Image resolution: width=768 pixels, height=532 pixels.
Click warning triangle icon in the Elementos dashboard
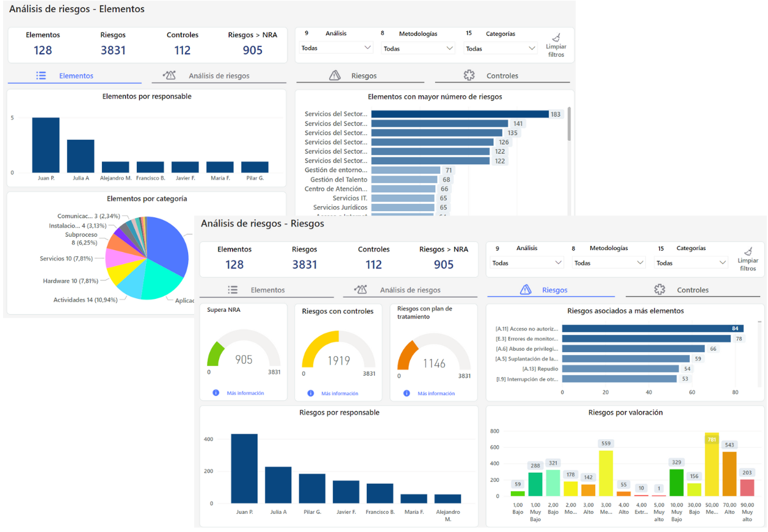(x=335, y=76)
